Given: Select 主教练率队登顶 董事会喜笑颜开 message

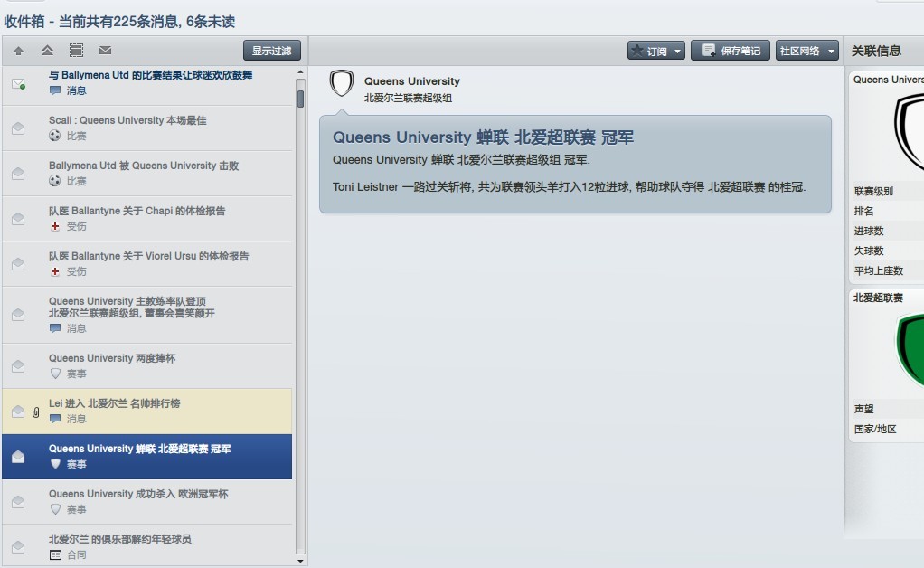Looking at the screenshot, I should [x=147, y=315].
